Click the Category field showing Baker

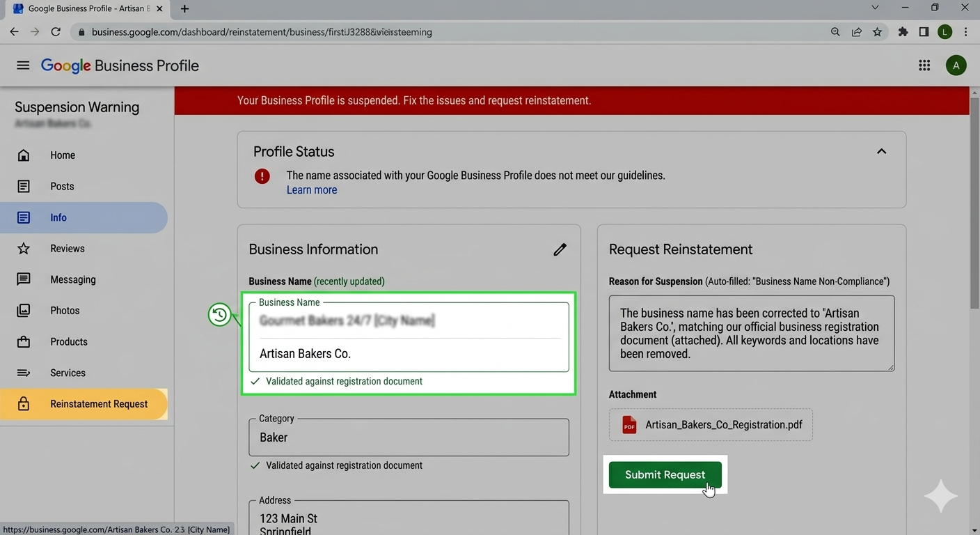click(409, 437)
